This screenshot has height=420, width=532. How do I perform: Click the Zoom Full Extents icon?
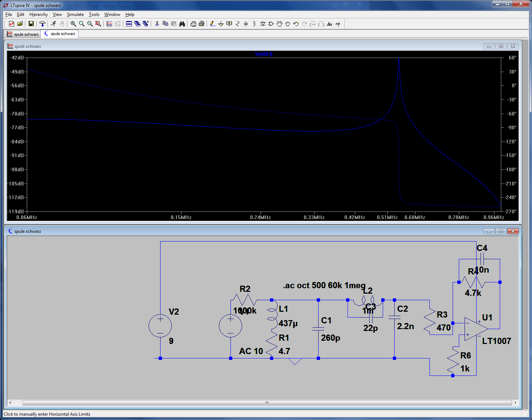pos(98,24)
